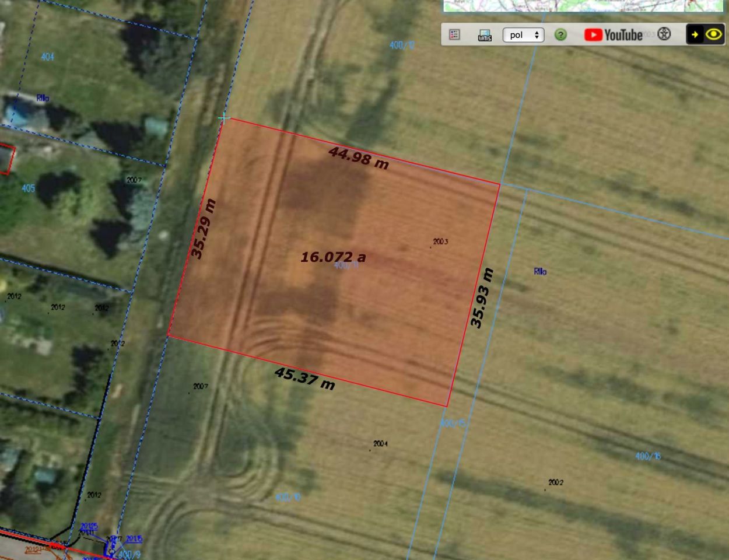
Task: Select parcel label 405
Action: tap(28, 188)
